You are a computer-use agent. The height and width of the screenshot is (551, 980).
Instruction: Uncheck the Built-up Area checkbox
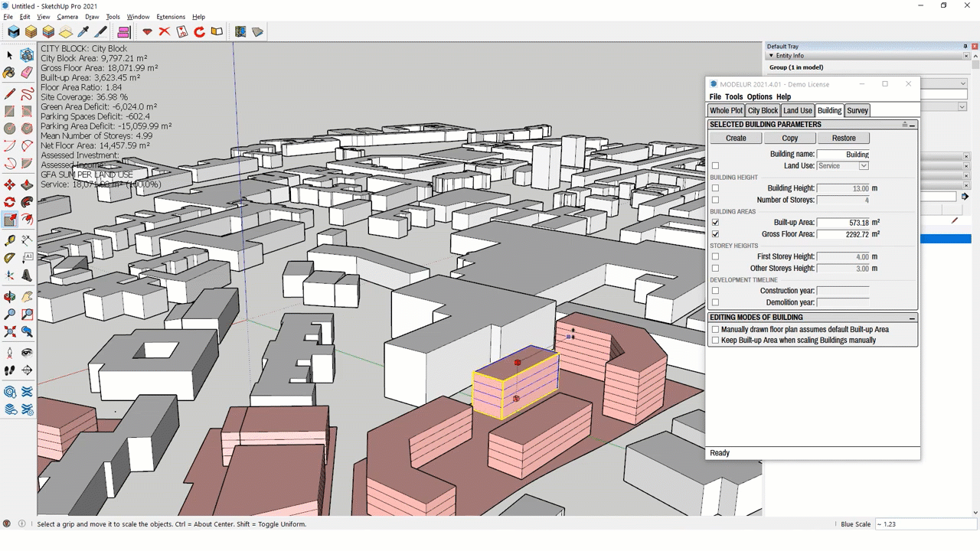point(716,223)
